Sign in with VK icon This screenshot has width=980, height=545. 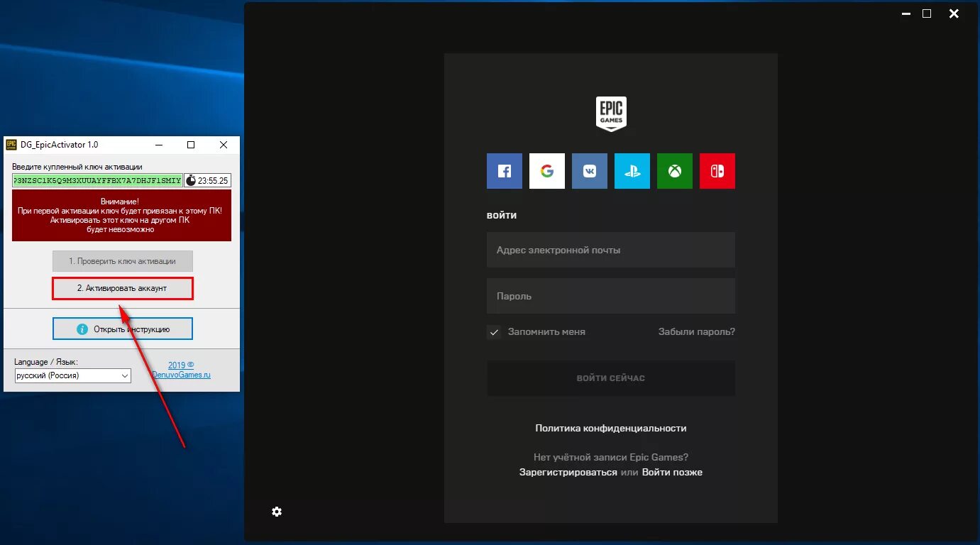590,171
